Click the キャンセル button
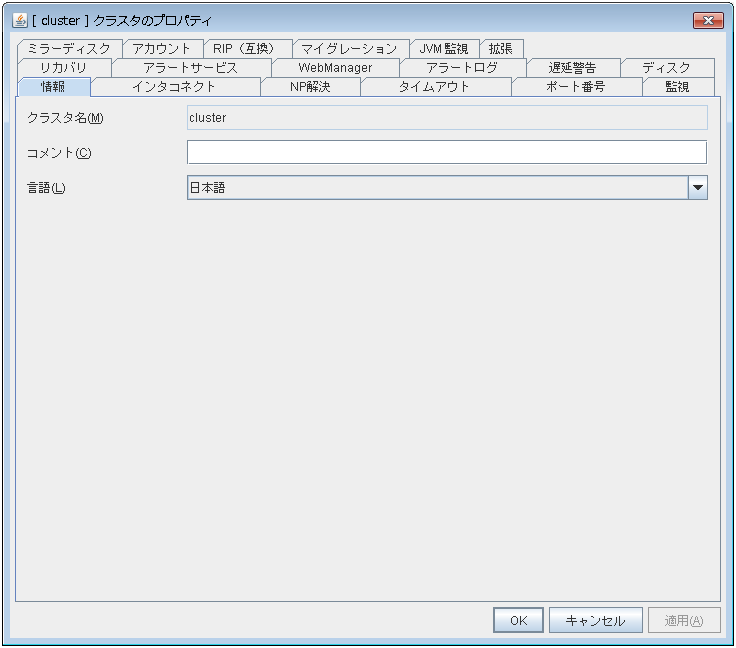The image size is (736, 648). pos(595,620)
